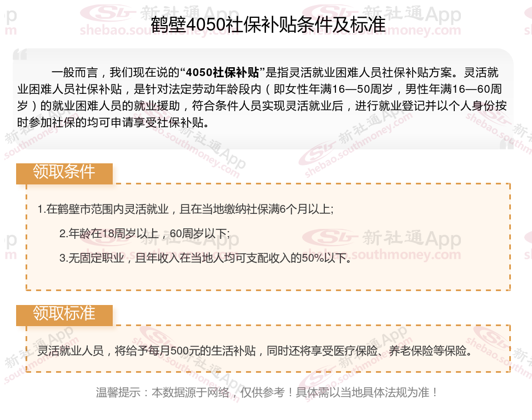532x420 pixels.
Task: Click condition 3 about 无固定职业
Action: pos(205,258)
